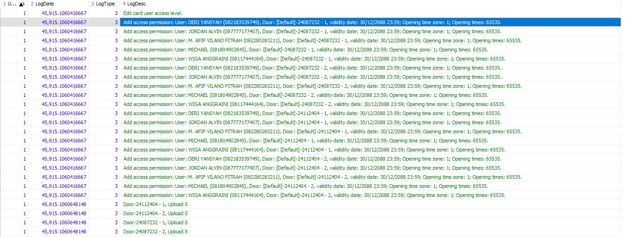Click the sort arrow in first column header
The height and width of the screenshot is (237, 644).
(x=21, y=4)
